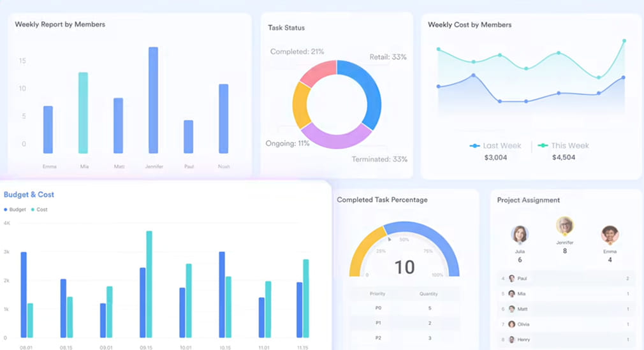Select Paul's small avatar in the list
The image size is (644, 350).
point(511,279)
